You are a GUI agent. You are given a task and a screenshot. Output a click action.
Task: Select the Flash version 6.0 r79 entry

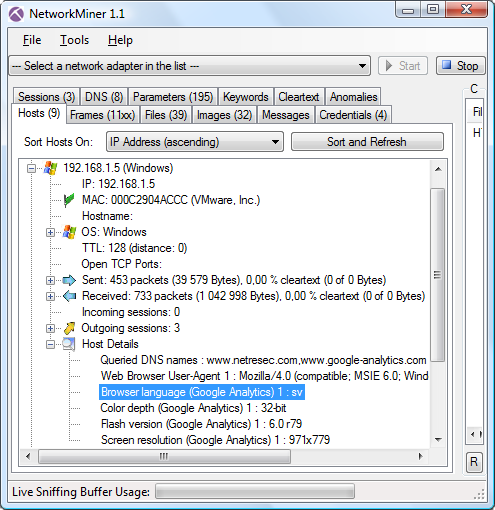click(x=201, y=424)
